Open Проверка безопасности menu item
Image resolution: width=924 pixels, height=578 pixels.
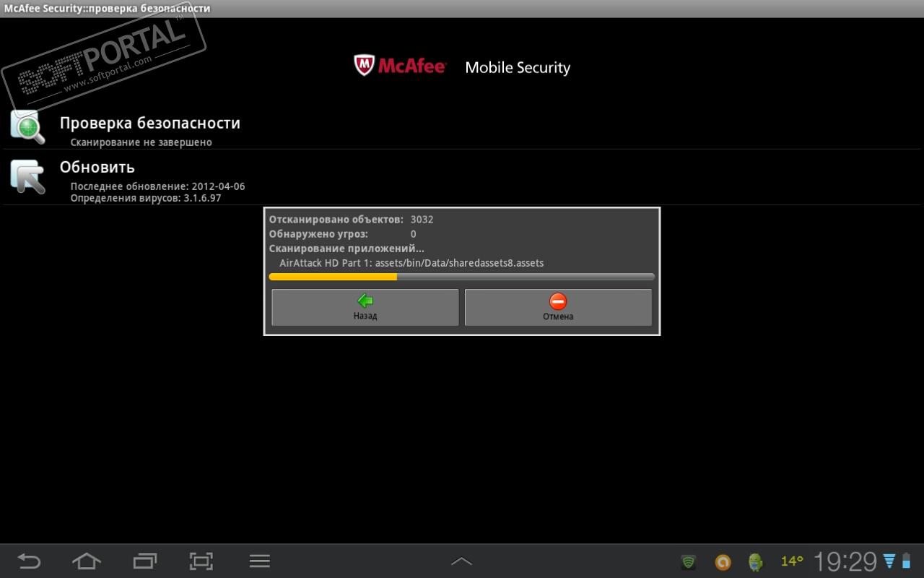pos(462,127)
